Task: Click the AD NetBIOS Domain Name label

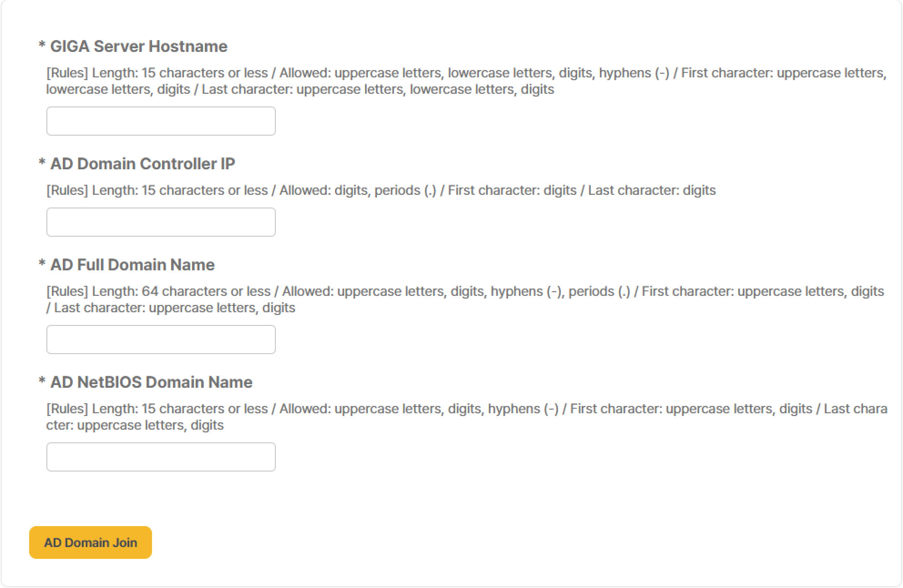Action: [x=151, y=382]
